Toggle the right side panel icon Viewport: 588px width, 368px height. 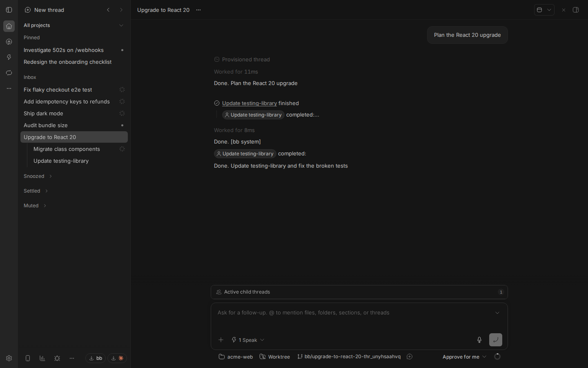[x=576, y=10]
